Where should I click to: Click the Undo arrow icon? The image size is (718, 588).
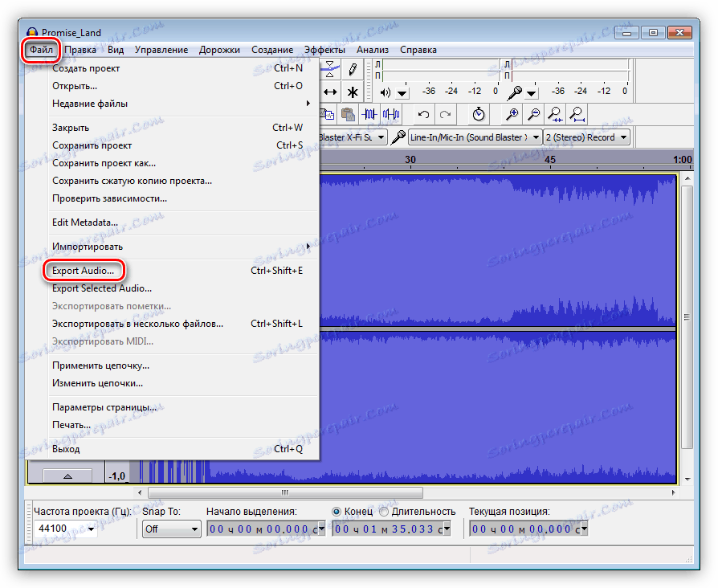424,114
